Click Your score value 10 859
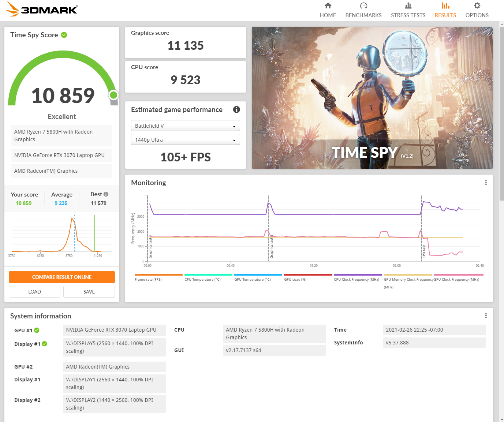The image size is (504, 422). click(x=23, y=203)
